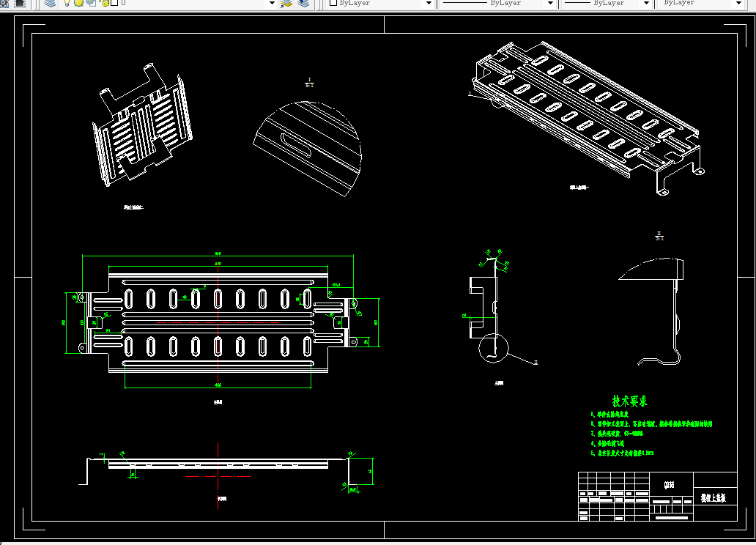The width and height of the screenshot is (756, 545).
Task: Select the Q235 material text in title block
Action: [x=669, y=484]
